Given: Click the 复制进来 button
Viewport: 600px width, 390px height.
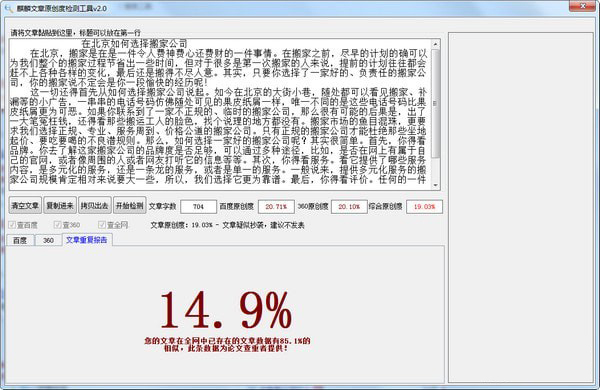Looking at the screenshot, I should tap(60, 206).
